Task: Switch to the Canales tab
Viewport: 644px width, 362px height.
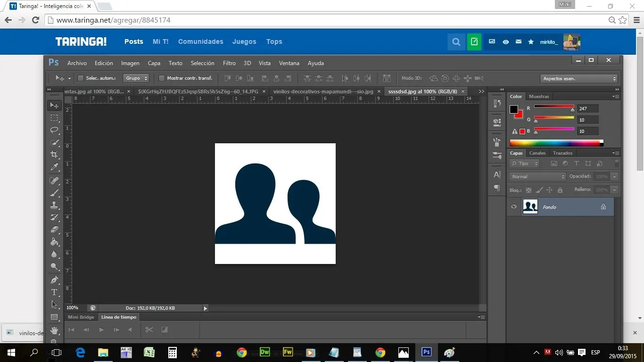Action: pyautogui.click(x=537, y=153)
